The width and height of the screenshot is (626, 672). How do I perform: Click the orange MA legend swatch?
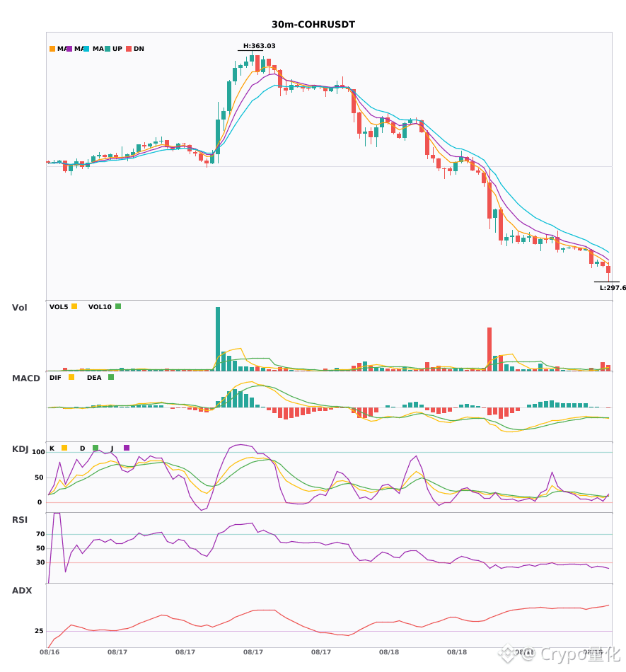pyautogui.click(x=52, y=49)
